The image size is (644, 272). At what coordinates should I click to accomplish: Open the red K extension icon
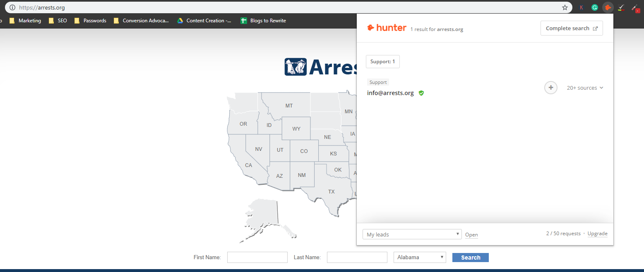click(x=582, y=7)
